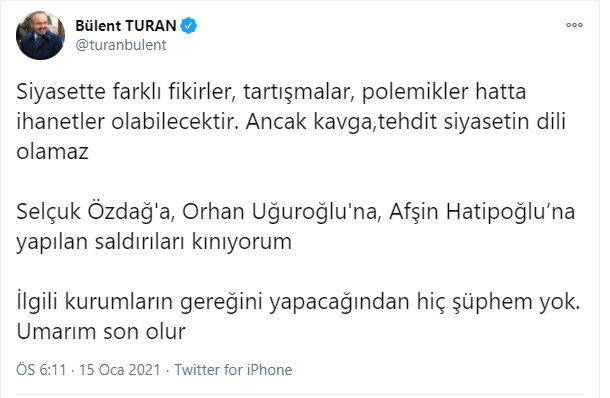Click the ÖS 6:11 timestamp
Image resolution: width=610 pixels, height=398 pixels.
pos(41,370)
